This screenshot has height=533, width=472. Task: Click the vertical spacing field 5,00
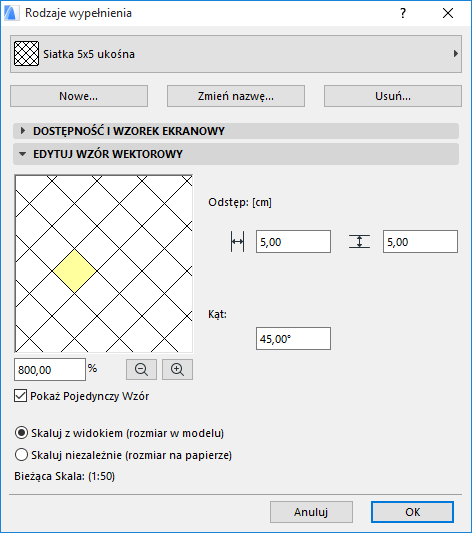pos(420,242)
